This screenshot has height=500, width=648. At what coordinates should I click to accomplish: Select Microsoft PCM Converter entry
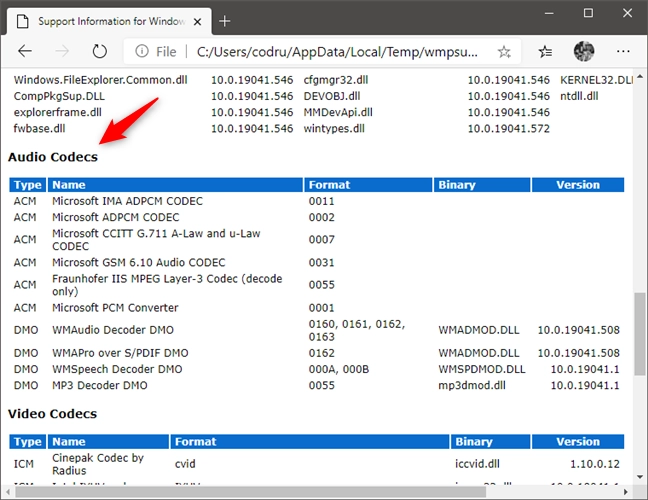click(x=115, y=308)
